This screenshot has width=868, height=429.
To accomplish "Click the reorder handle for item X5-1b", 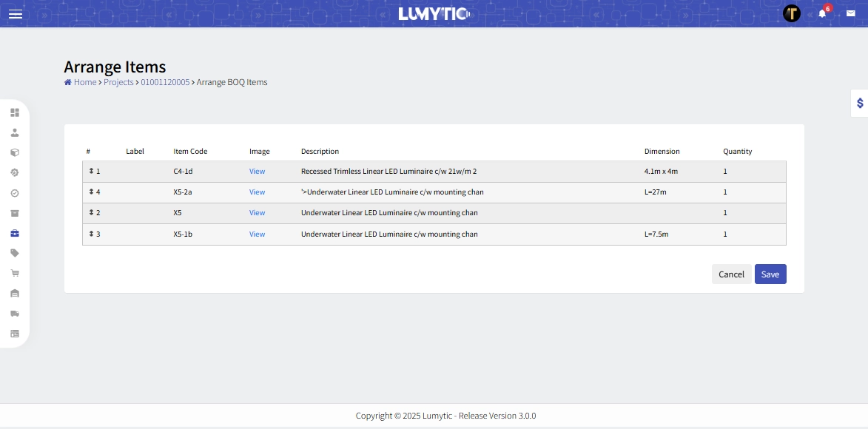I will click(92, 234).
